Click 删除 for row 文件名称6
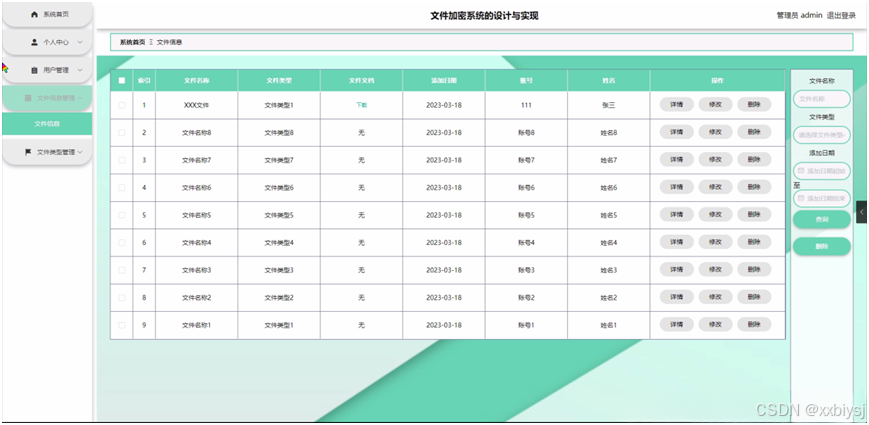Screen dimensions: 869x425 [x=754, y=187]
